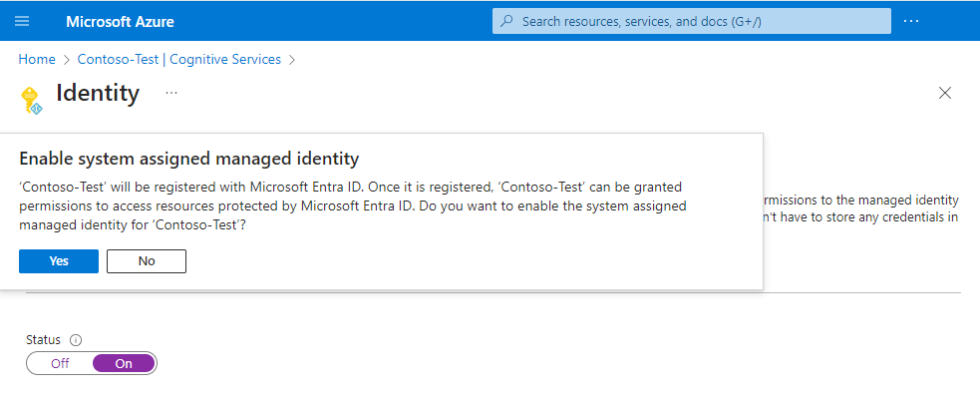Go to Home breadcrumb
The width and height of the screenshot is (980, 408).
37,60
